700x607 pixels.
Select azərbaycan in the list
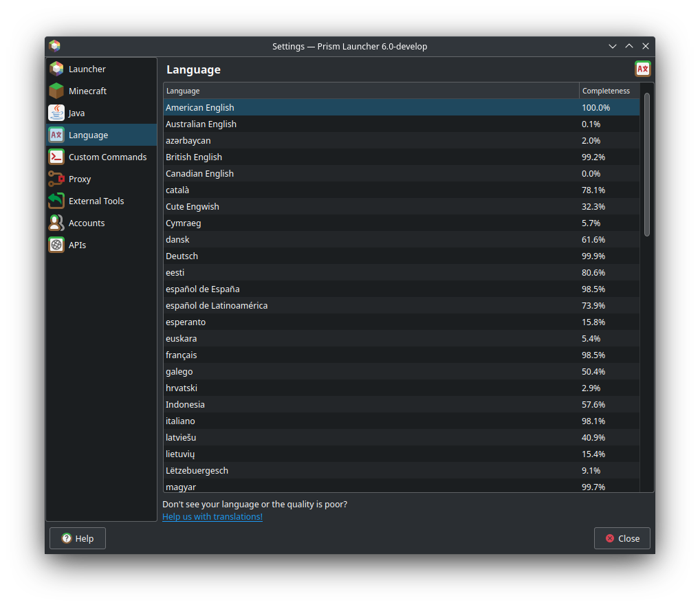402,141
